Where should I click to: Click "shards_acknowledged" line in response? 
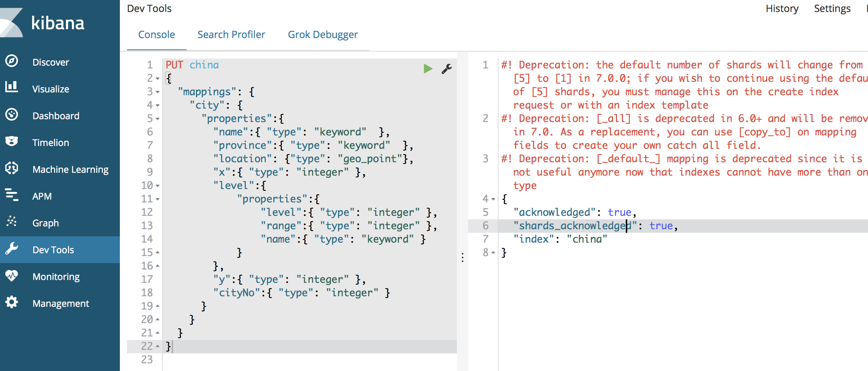coord(596,226)
